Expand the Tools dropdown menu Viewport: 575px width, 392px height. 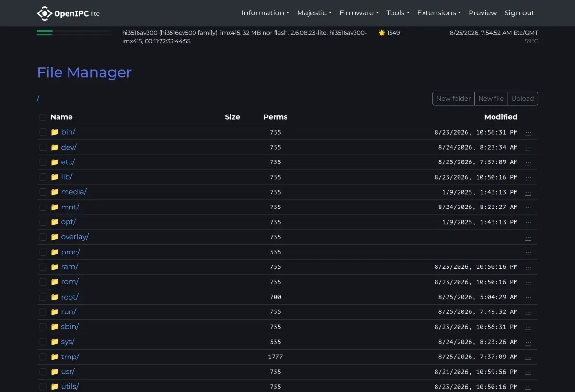pyautogui.click(x=398, y=13)
